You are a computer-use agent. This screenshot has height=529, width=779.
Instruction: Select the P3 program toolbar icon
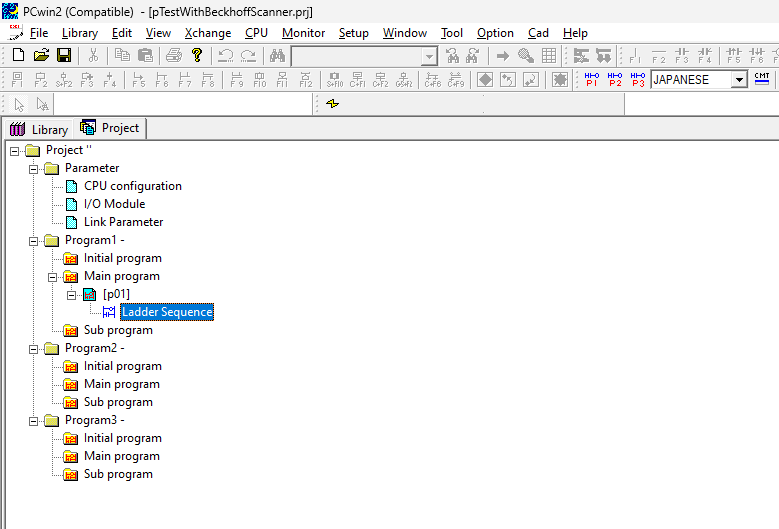[638, 79]
